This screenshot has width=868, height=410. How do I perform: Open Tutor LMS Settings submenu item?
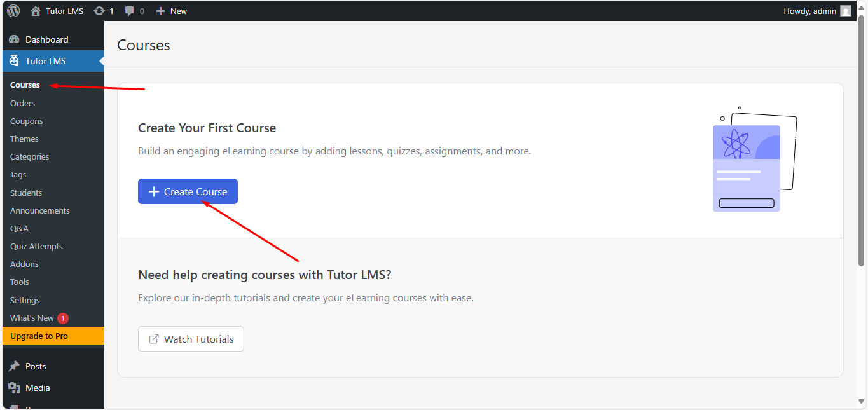click(x=25, y=300)
